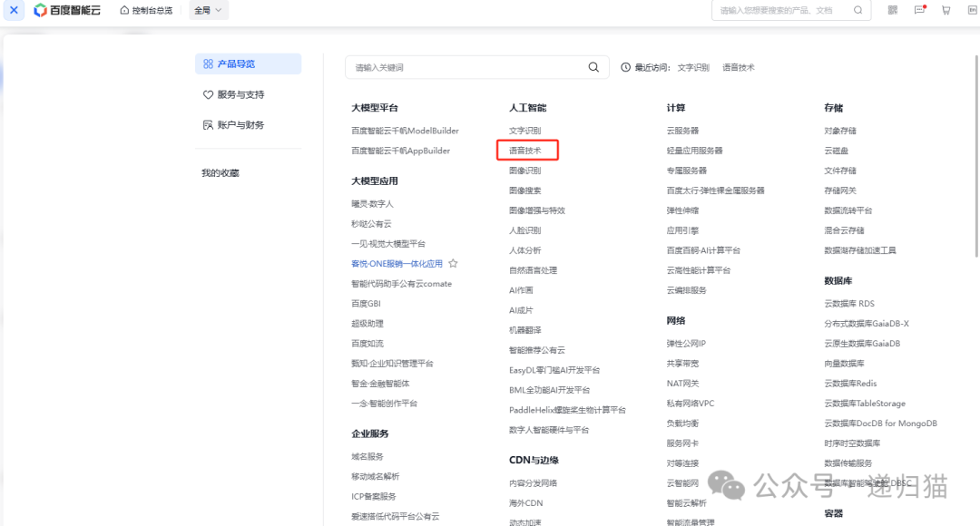Open 百度智能云千帆AppBuilder

401,151
